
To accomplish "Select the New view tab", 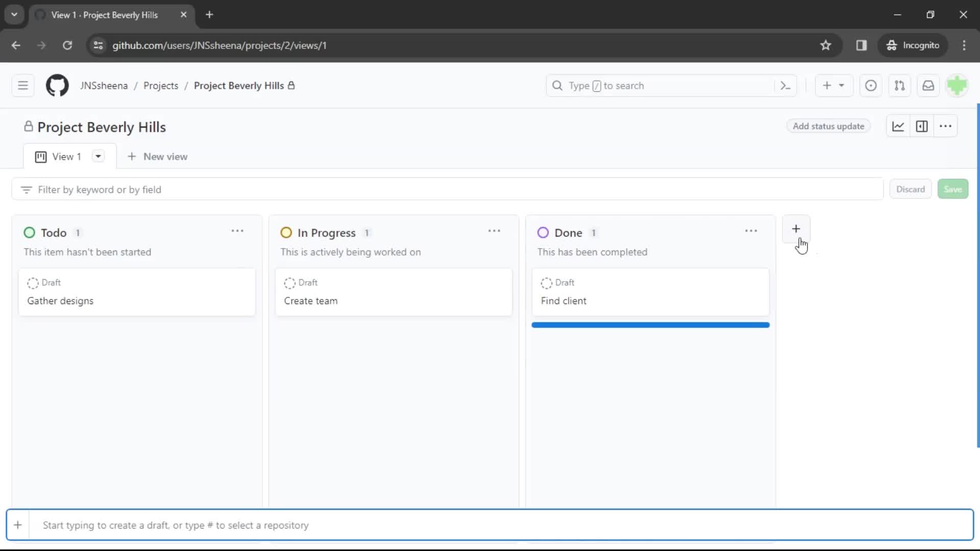I will (157, 156).
